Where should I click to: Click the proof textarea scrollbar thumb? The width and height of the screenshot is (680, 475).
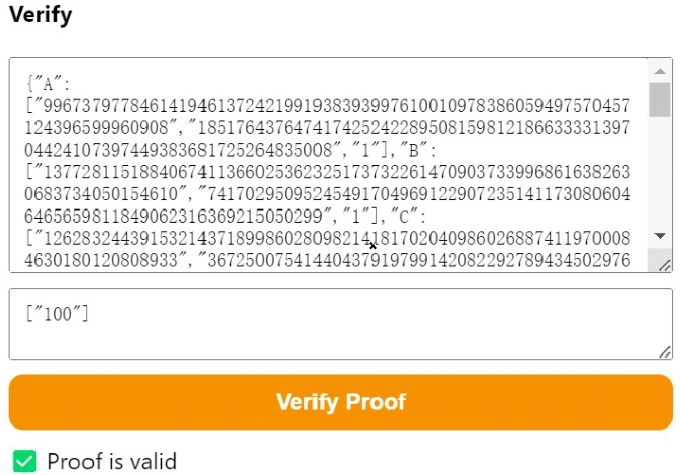point(660,100)
